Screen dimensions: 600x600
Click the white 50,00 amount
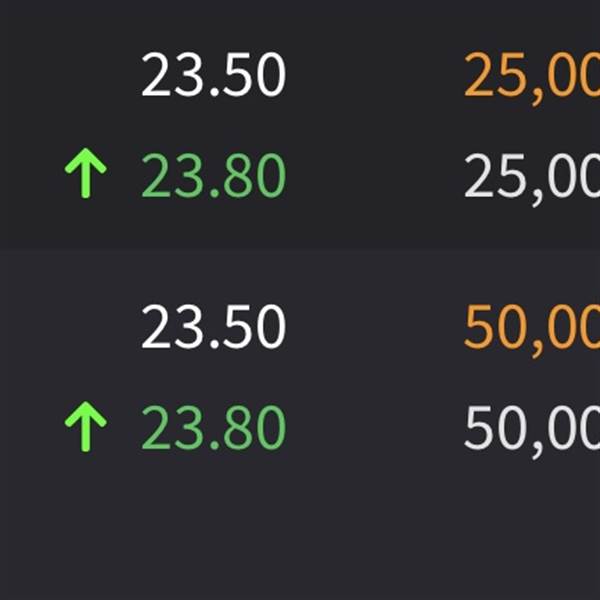[532, 432]
